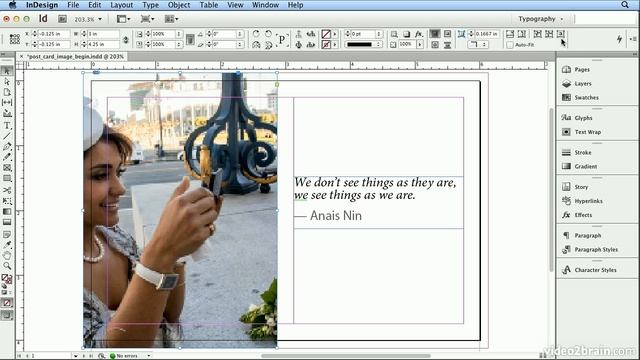640x360 pixels.
Task: Select the Page tool
Action: pos(7,92)
